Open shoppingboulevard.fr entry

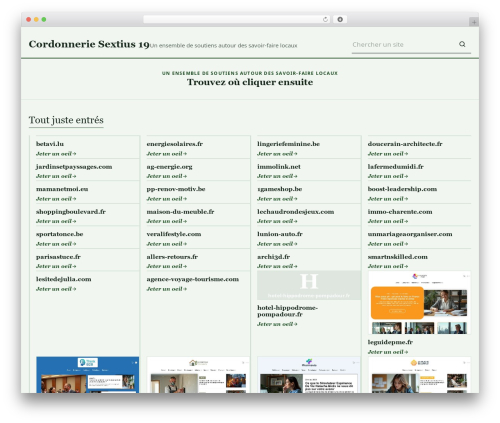tap(71, 212)
